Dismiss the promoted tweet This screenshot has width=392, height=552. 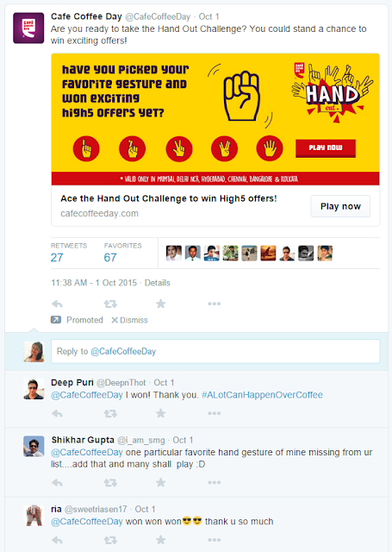129,320
